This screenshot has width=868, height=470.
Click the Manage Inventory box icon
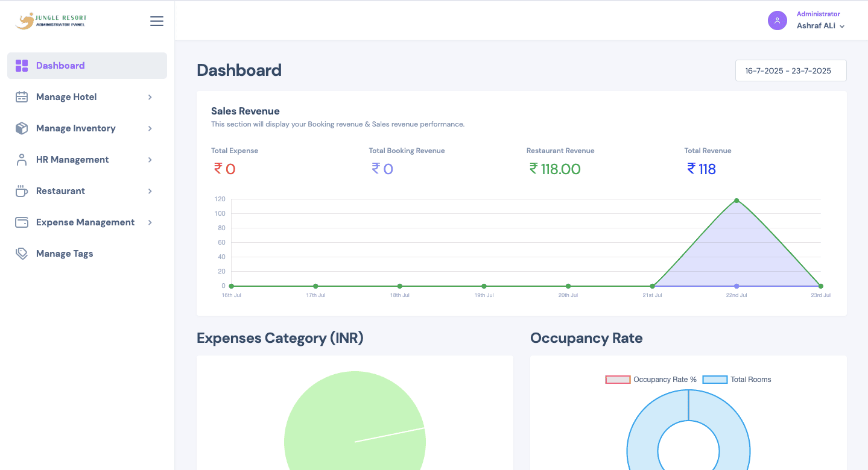(22, 128)
